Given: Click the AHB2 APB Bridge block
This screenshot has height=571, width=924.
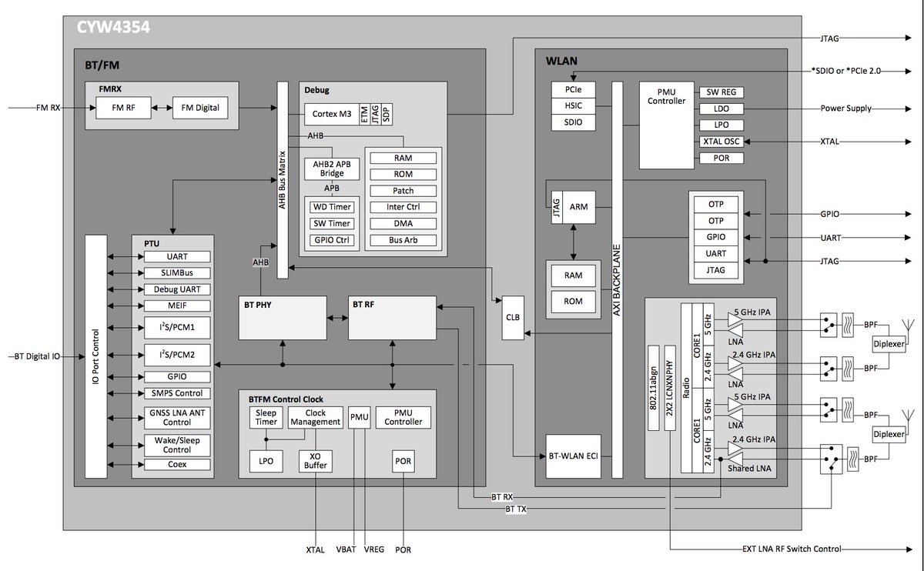Looking at the screenshot, I should 331,169.
